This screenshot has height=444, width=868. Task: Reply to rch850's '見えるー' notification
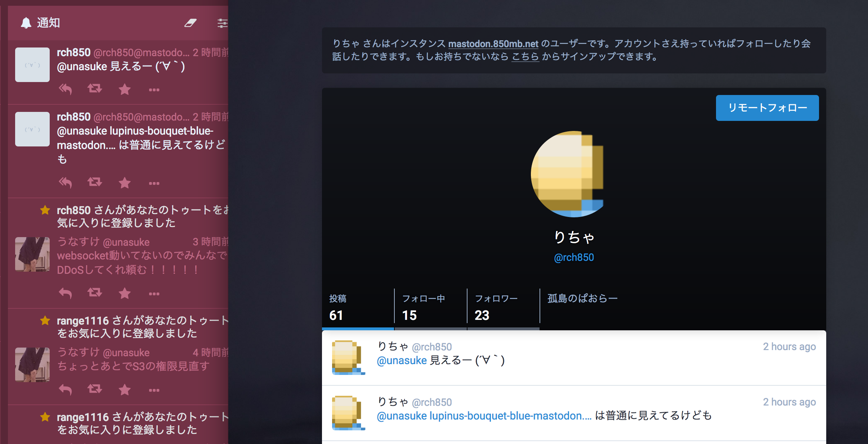coord(65,89)
